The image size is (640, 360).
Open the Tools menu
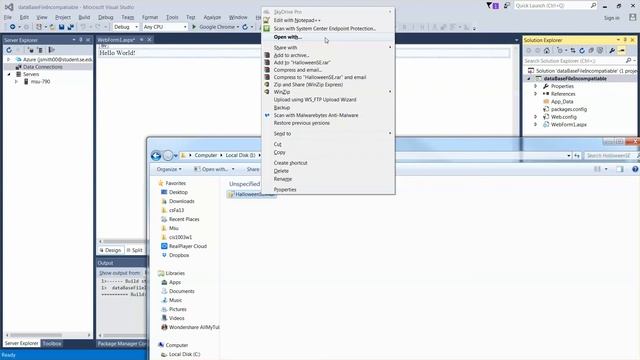click(172, 17)
